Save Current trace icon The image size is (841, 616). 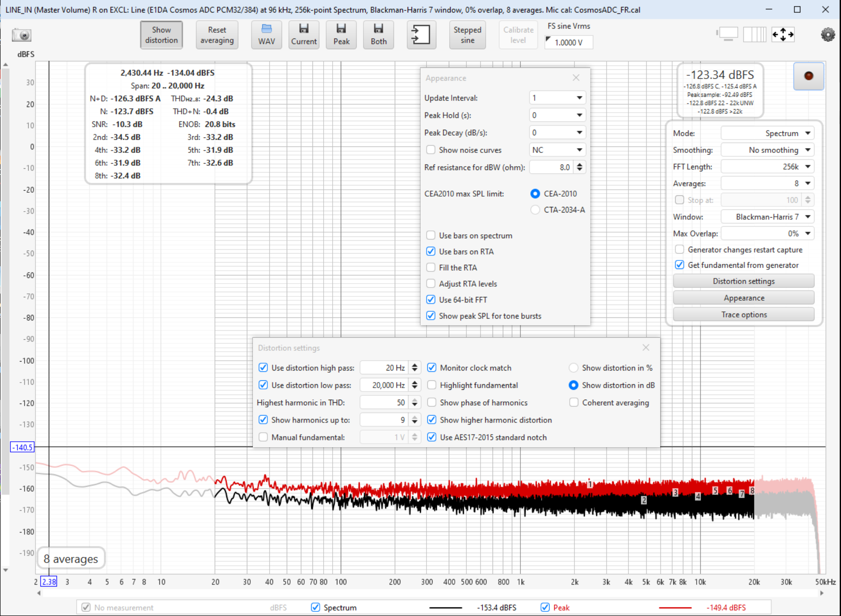(304, 35)
